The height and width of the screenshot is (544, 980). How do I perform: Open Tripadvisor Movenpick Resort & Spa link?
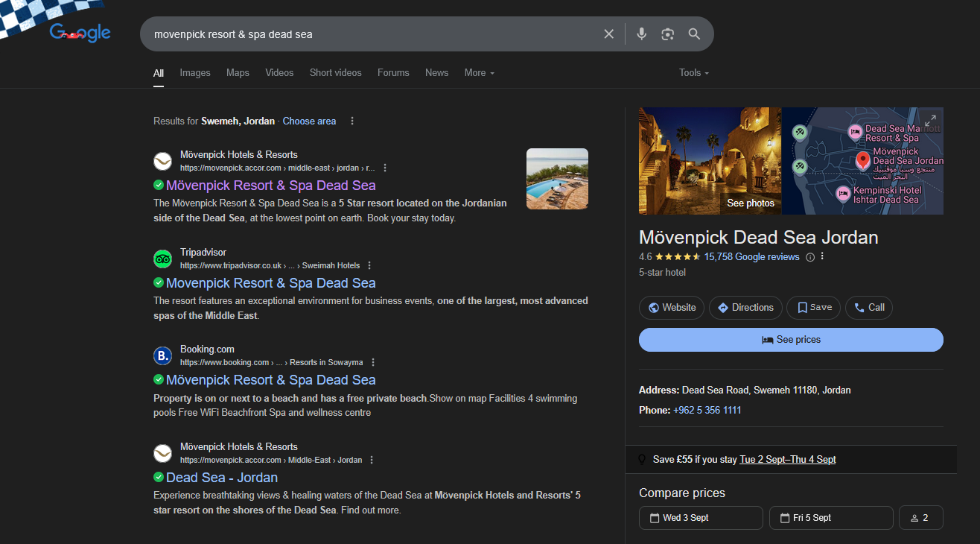point(271,283)
